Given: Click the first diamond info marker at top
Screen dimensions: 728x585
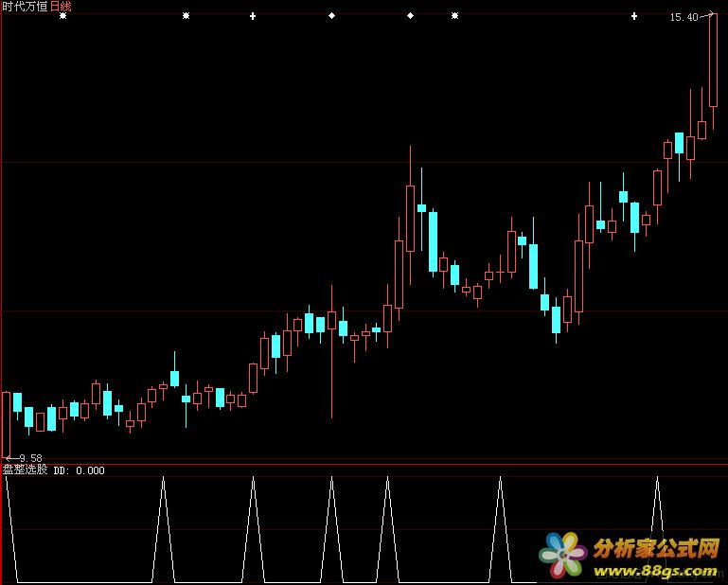Looking at the screenshot, I should [331, 16].
